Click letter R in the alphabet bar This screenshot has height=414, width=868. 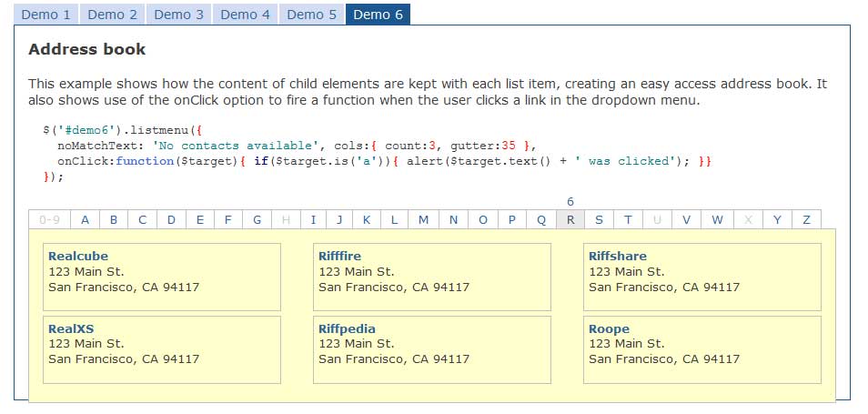click(570, 219)
